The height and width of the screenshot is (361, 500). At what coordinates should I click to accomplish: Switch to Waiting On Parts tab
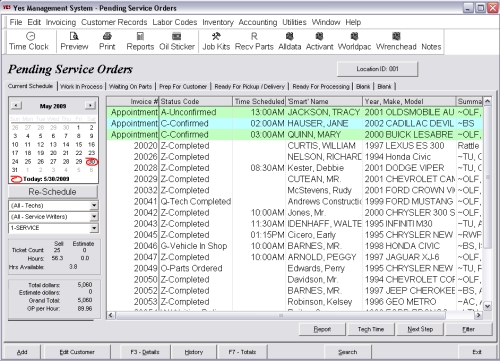[x=130, y=87]
